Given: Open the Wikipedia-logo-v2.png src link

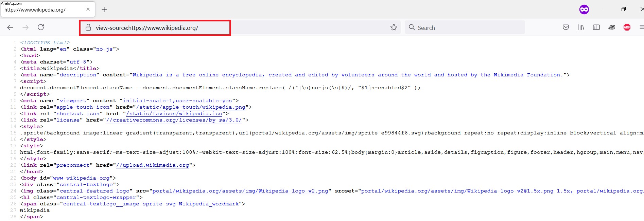Looking at the screenshot, I should (240, 191).
